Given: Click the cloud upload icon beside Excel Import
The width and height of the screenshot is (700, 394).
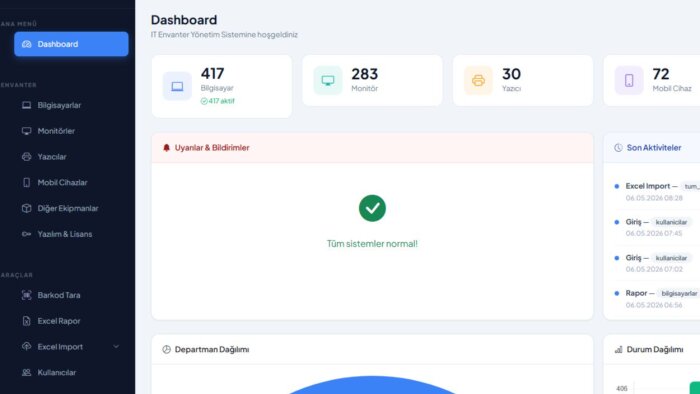Looking at the screenshot, I should point(27,347).
